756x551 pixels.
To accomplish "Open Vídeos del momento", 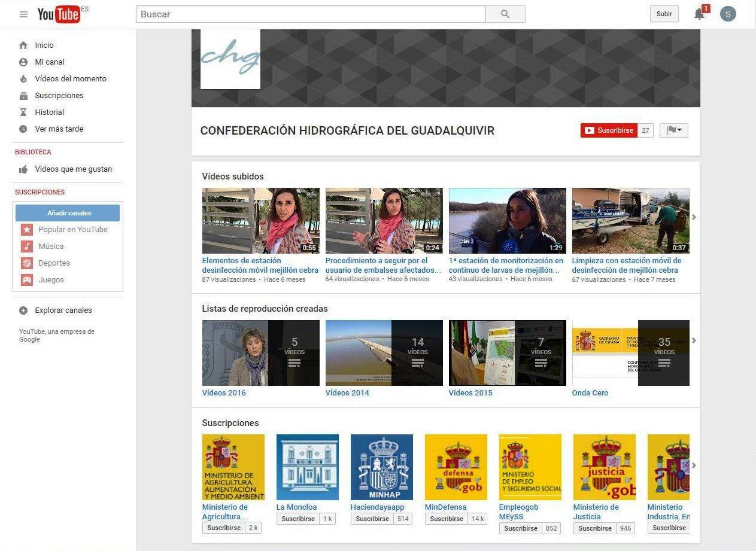I will [x=71, y=79].
